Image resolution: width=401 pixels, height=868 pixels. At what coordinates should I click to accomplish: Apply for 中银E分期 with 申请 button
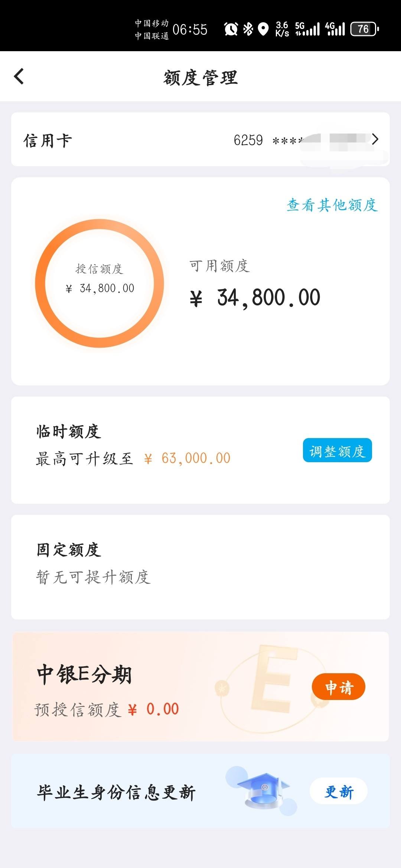(x=339, y=687)
